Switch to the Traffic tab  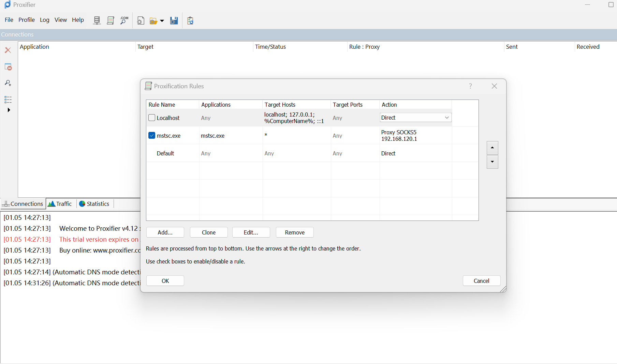click(x=60, y=204)
